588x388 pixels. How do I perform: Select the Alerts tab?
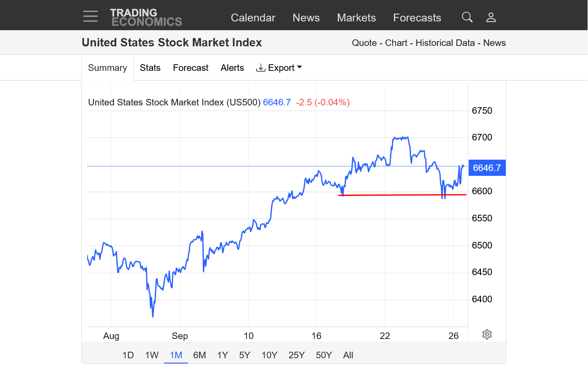click(x=232, y=68)
